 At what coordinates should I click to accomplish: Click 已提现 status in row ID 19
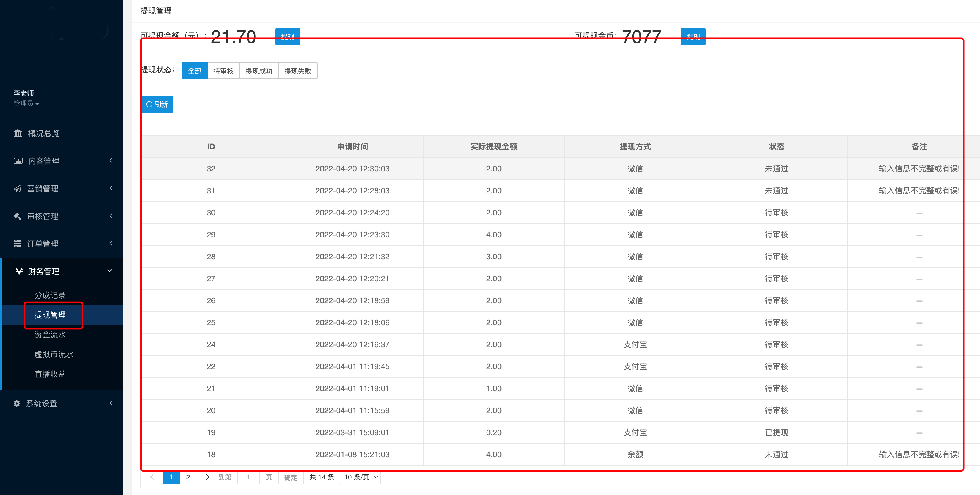coord(776,432)
